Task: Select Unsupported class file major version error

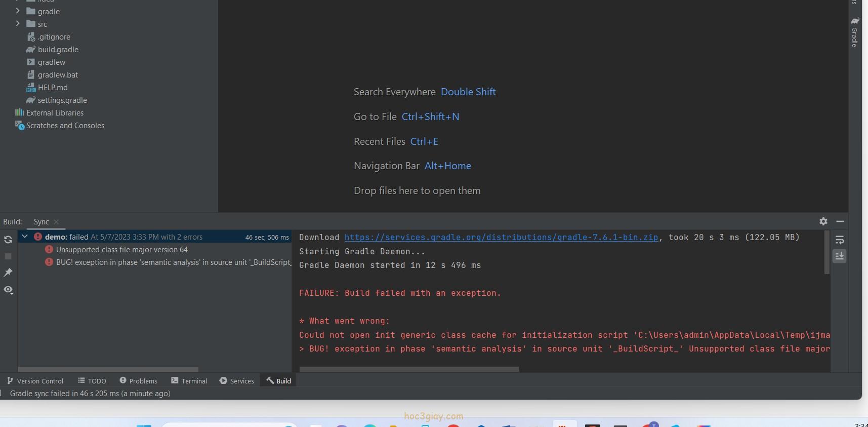Action: (121, 250)
